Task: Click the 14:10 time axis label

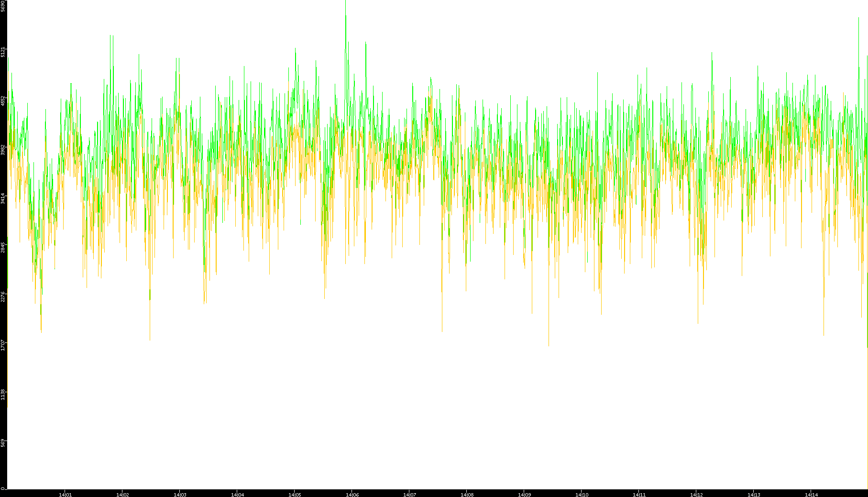Action: click(x=582, y=495)
